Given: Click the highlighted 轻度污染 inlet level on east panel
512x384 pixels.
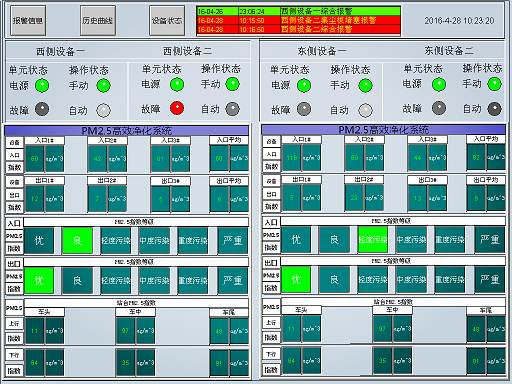Looking at the screenshot, I should pyautogui.click(x=373, y=239).
